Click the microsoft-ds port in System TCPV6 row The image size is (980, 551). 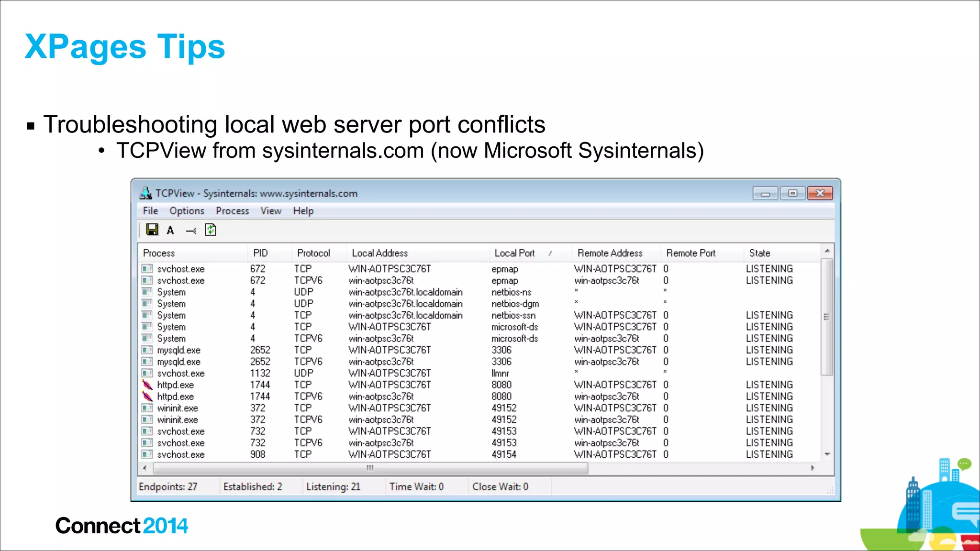click(514, 339)
